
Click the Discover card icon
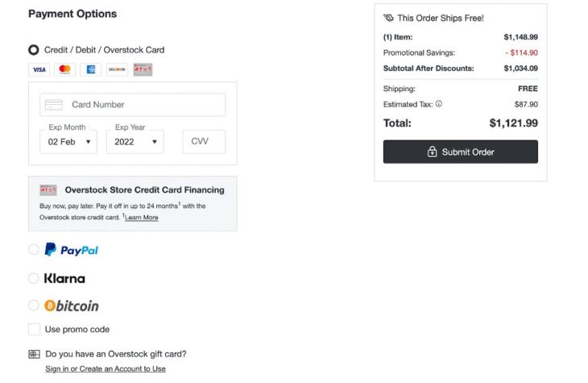pos(117,69)
